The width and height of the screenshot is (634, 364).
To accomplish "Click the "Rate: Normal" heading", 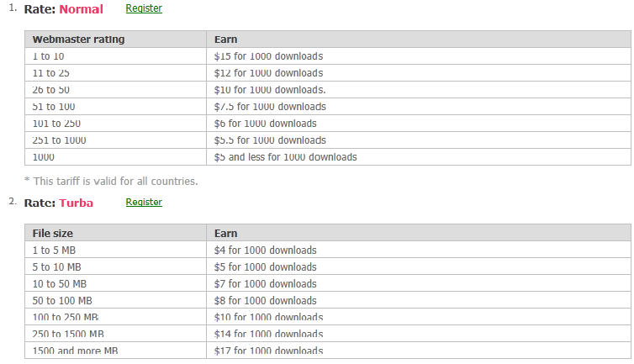I will tap(64, 10).
